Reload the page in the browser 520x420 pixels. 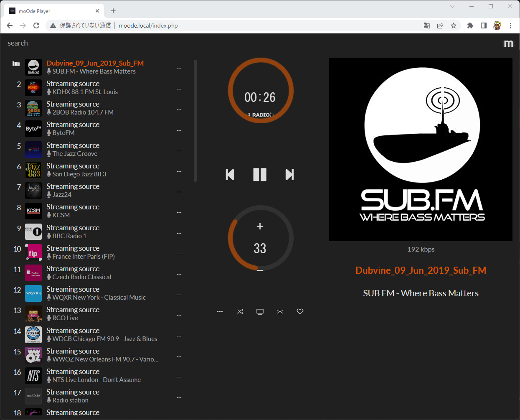36,26
